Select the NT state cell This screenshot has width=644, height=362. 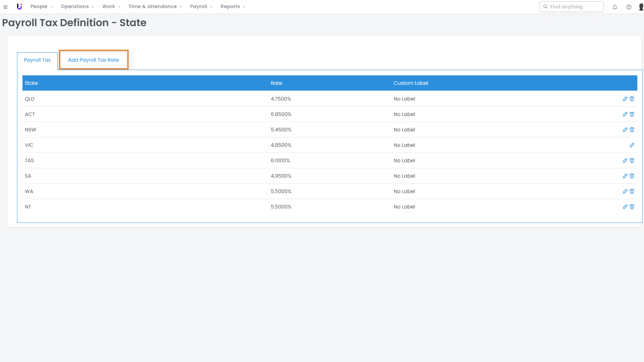28,207
